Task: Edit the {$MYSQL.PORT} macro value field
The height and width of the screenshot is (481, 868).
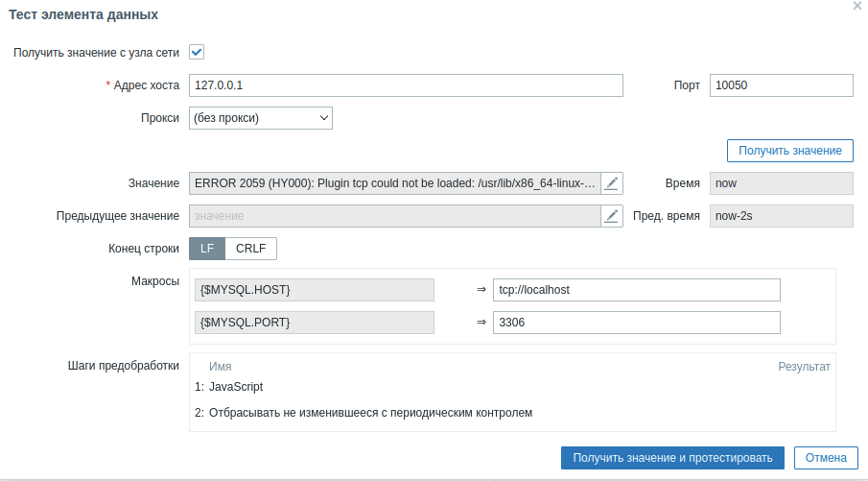Action: (x=636, y=323)
